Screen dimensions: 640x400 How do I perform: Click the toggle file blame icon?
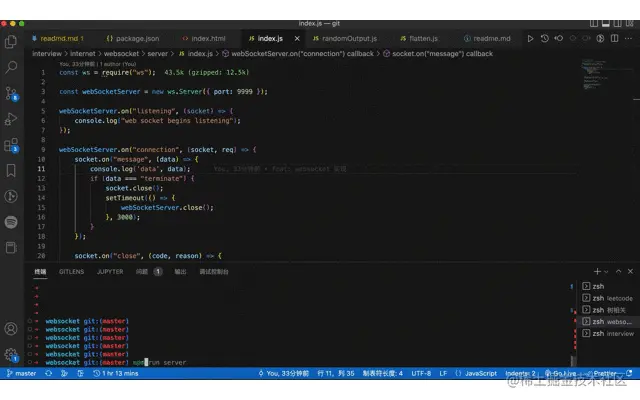[600, 38]
